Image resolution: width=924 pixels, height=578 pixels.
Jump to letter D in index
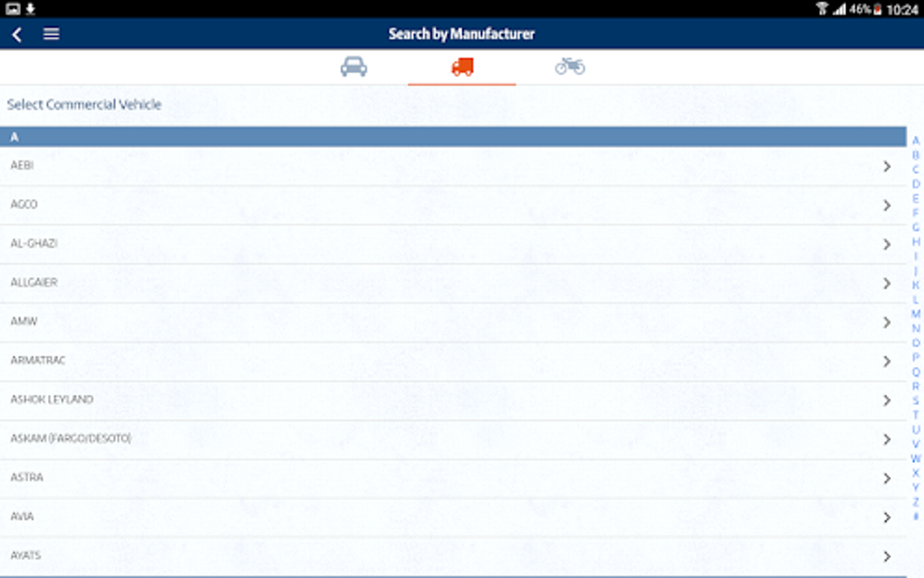(x=916, y=185)
